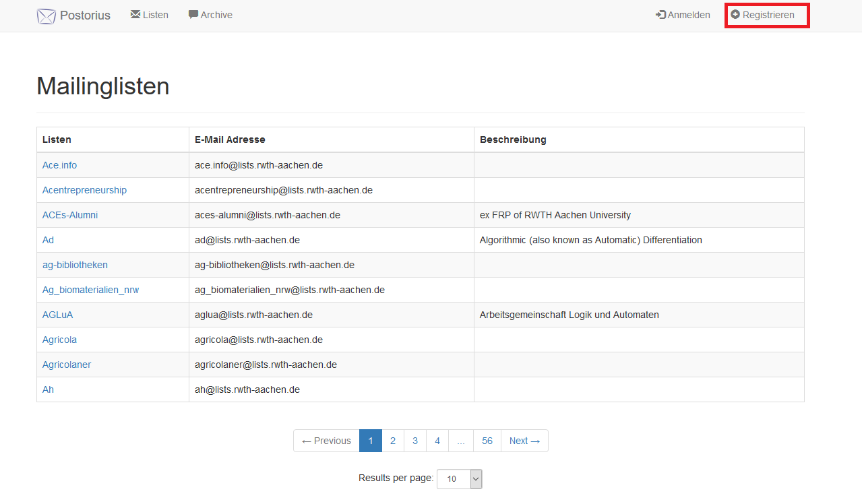Jump to page 56 in pagination
Image resolution: width=862 pixels, height=504 pixels.
coord(487,441)
